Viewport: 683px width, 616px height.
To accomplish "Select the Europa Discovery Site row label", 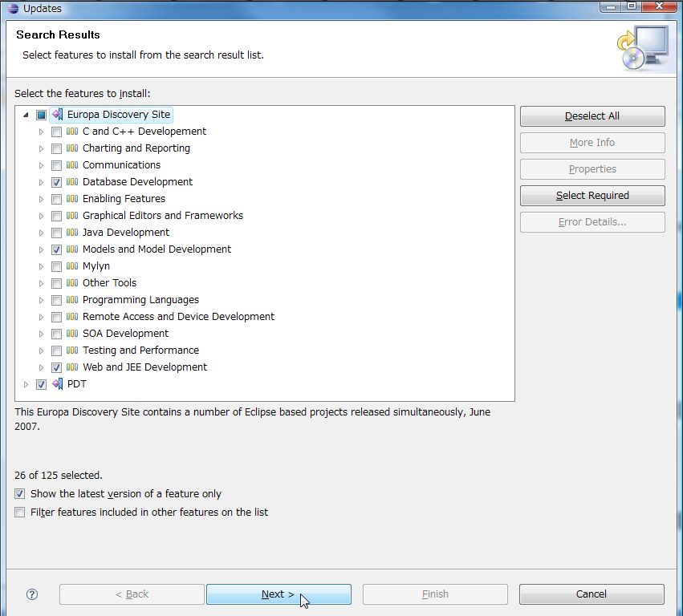I will click(119, 115).
